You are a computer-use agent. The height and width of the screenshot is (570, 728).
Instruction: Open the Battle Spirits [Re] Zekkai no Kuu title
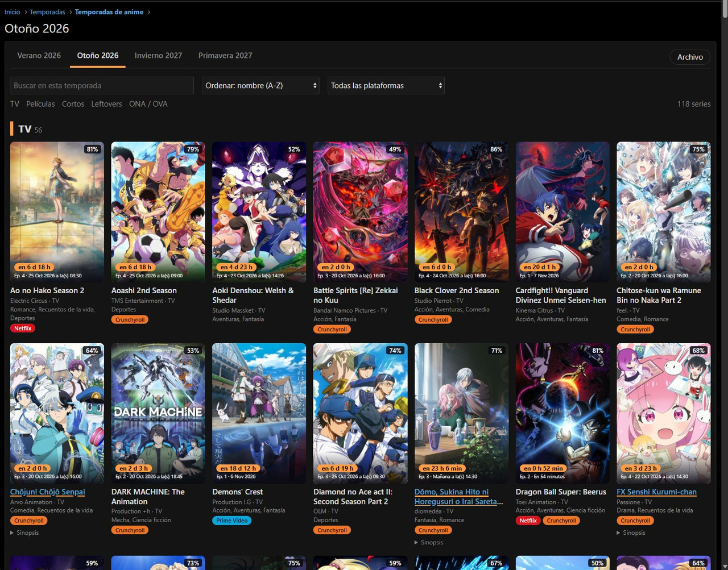355,295
